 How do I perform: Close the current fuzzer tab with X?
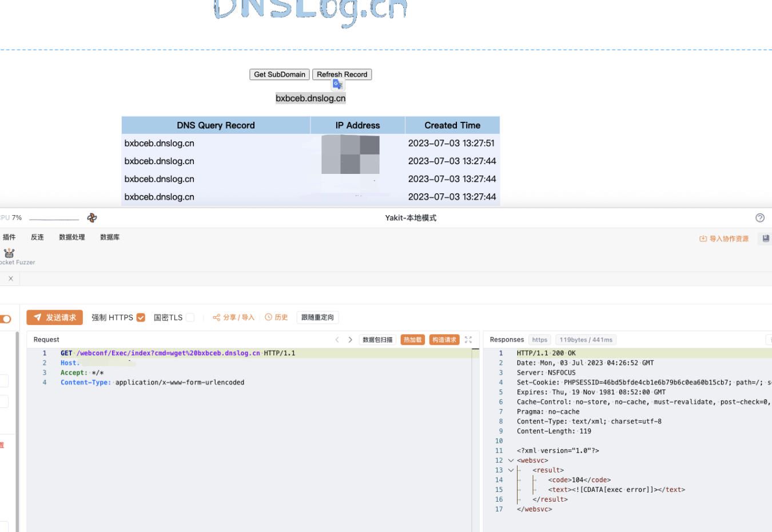pyautogui.click(x=11, y=279)
